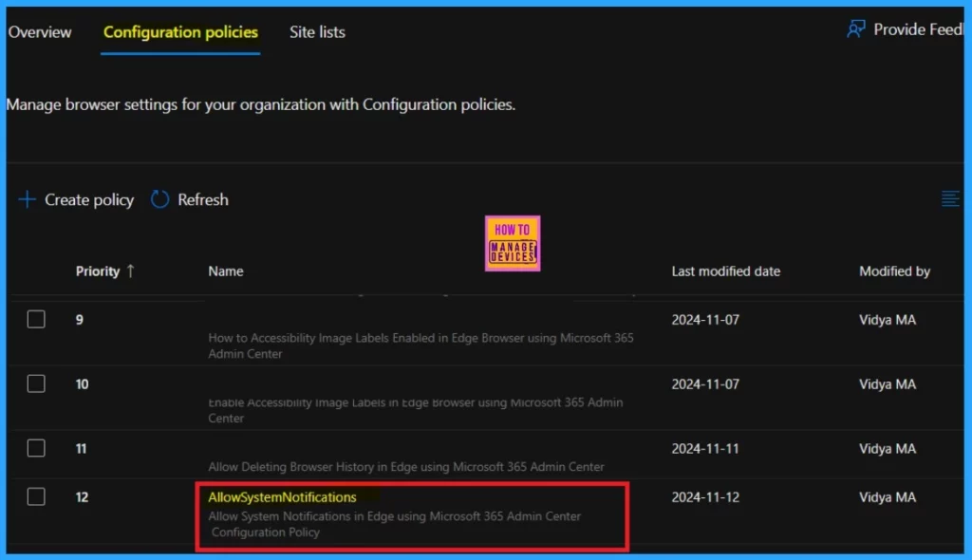Click the 2024-11-07 date in row 10
The image size is (972, 560).
coord(705,383)
